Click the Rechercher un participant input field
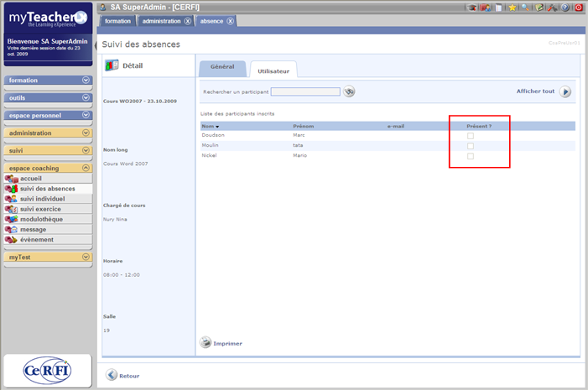Image resolution: width=588 pixels, height=390 pixels. (x=305, y=92)
